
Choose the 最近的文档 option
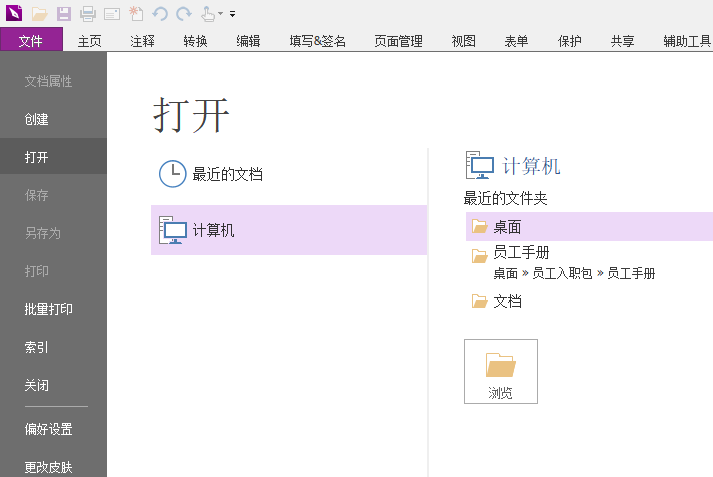click(x=289, y=174)
